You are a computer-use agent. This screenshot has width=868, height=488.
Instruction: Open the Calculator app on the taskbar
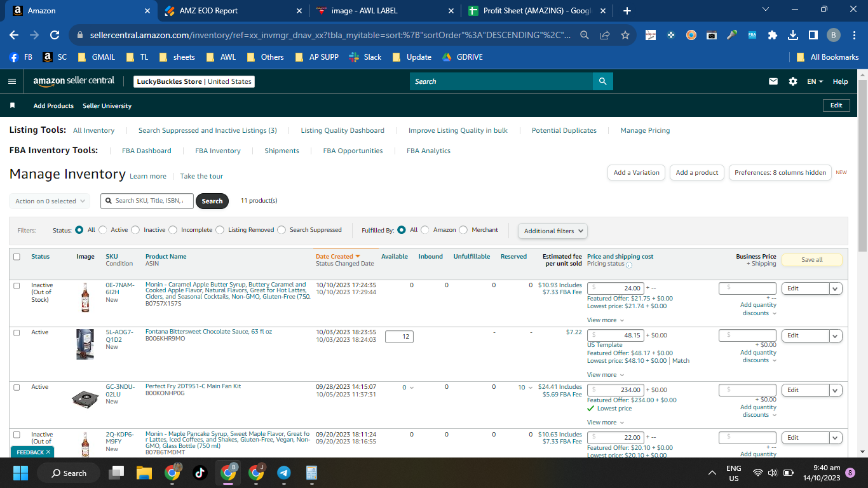312,473
